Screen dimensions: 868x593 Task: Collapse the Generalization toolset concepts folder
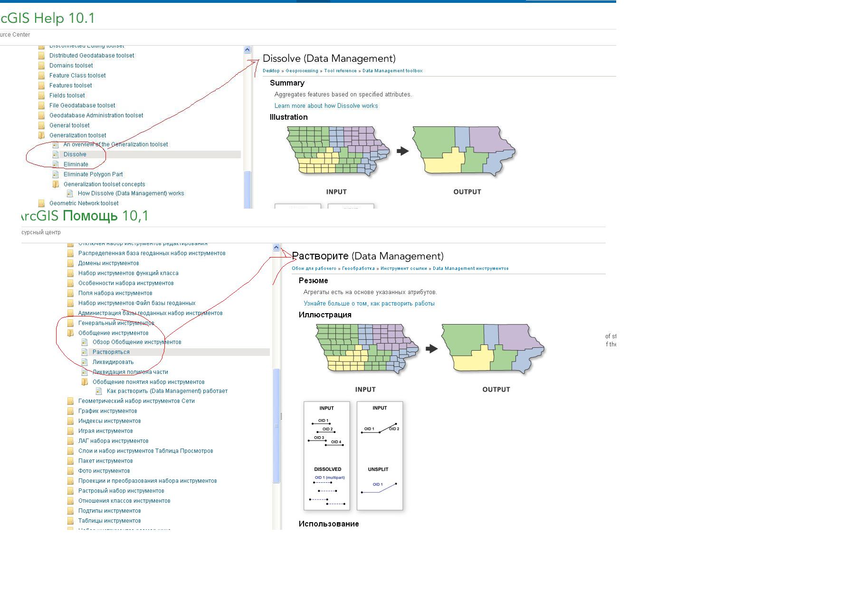pos(56,184)
